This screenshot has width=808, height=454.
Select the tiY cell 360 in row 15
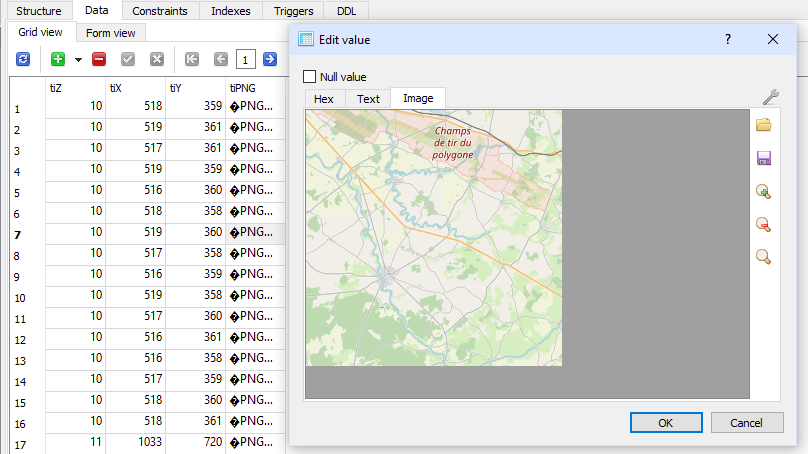tap(195, 400)
